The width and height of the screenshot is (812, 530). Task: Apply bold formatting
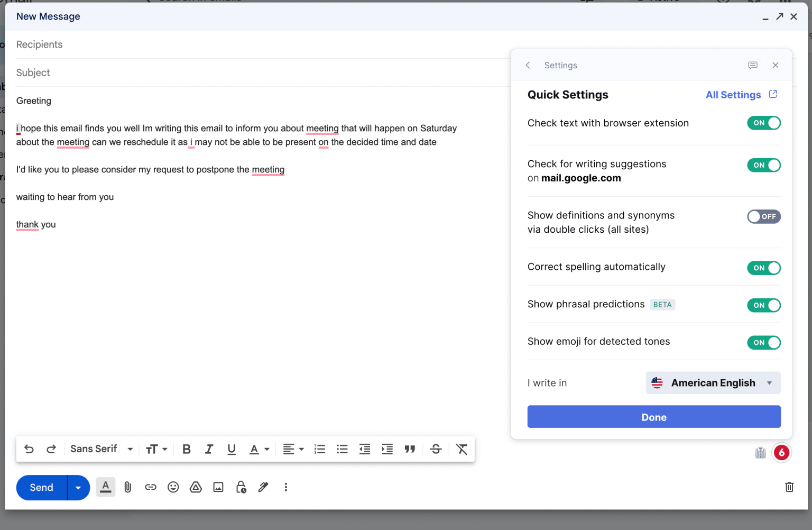click(x=186, y=449)
